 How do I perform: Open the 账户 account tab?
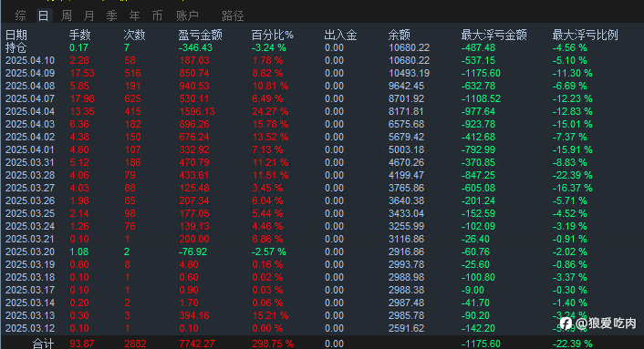[x=187, y=16]
